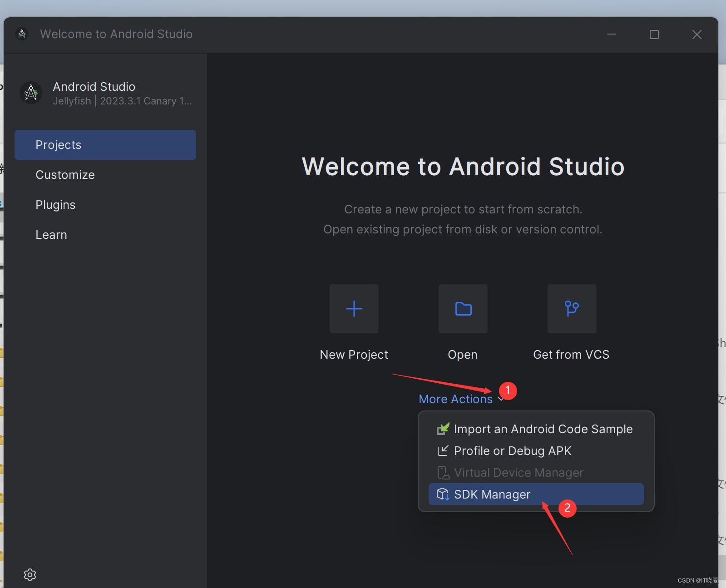Click the Get from VCS branch icon
The image size is (726, 588).
point(572,309)
